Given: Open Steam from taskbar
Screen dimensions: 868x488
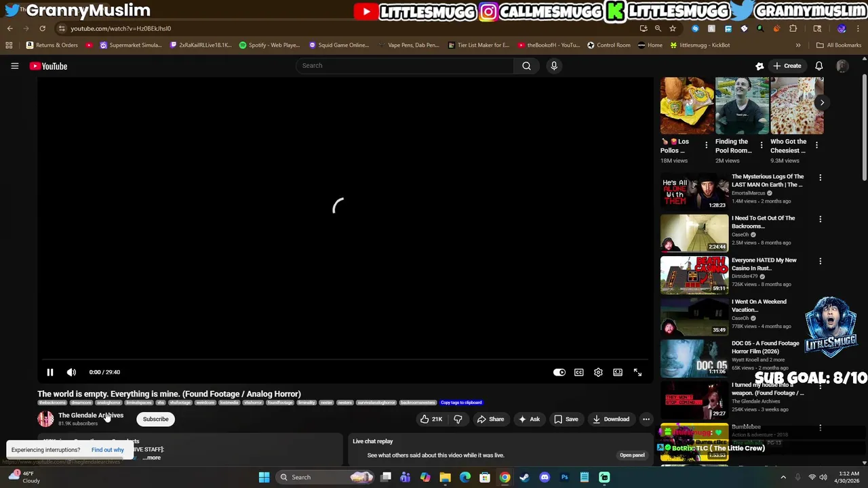Looking at the screenshot, I should pyautogui.click(x=524, y=477).
